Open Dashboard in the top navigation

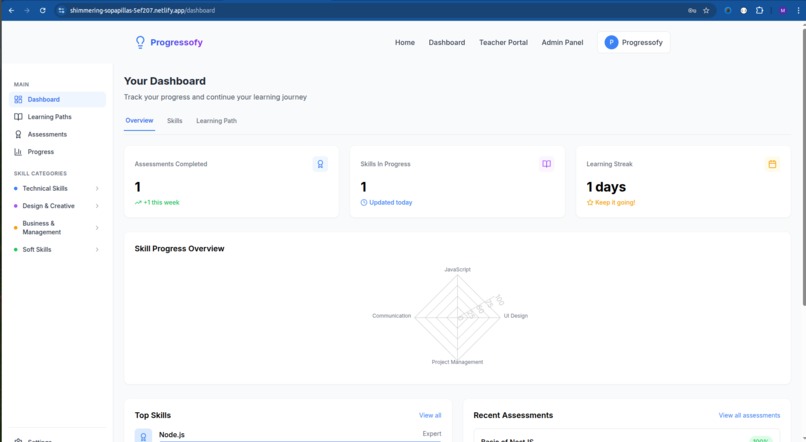447,43
